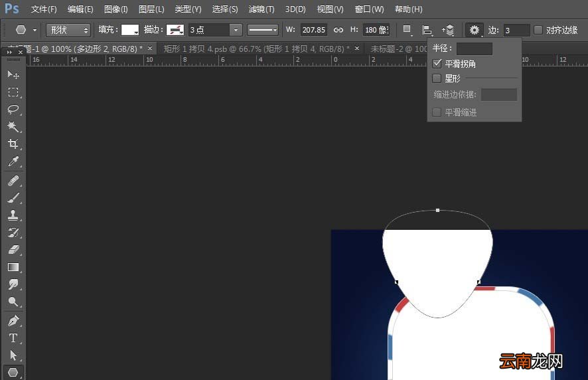Select the History Brush tool
588x380 pixels.
click(13, 233)
